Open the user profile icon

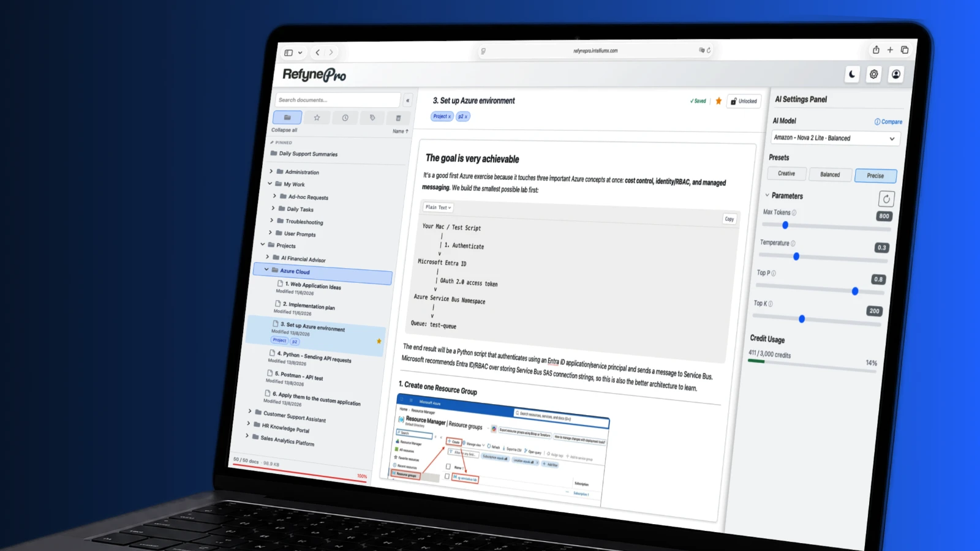[x=895, y=74]
